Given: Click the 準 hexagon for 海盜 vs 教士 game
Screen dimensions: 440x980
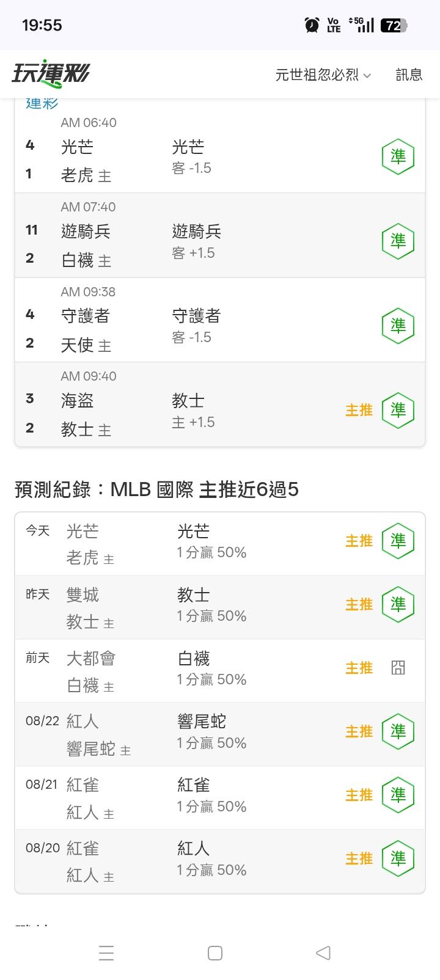Looking at the screenshot, I should pyautogui.click(x=398, y=410).
